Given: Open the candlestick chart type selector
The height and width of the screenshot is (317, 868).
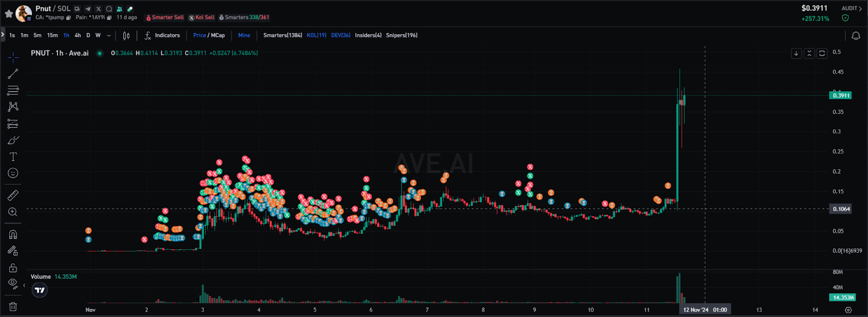Looking at the screenshot, I should 126,35.
